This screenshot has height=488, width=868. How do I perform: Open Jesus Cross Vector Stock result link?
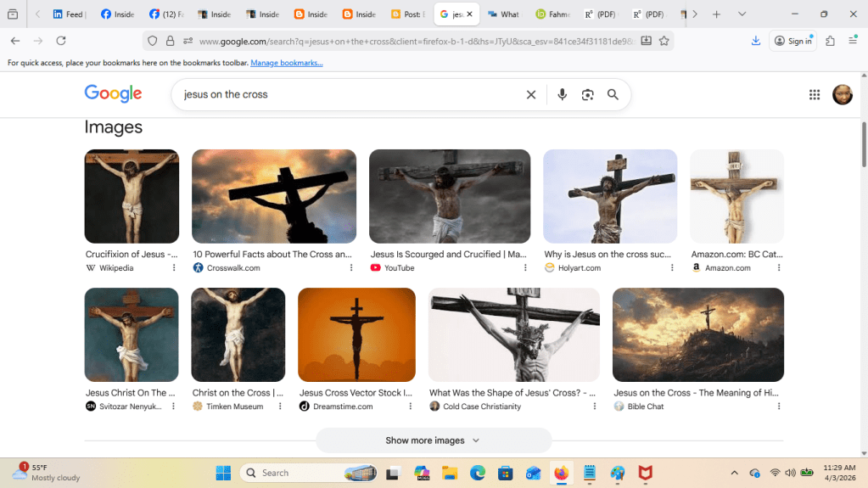tap(356, 393)
